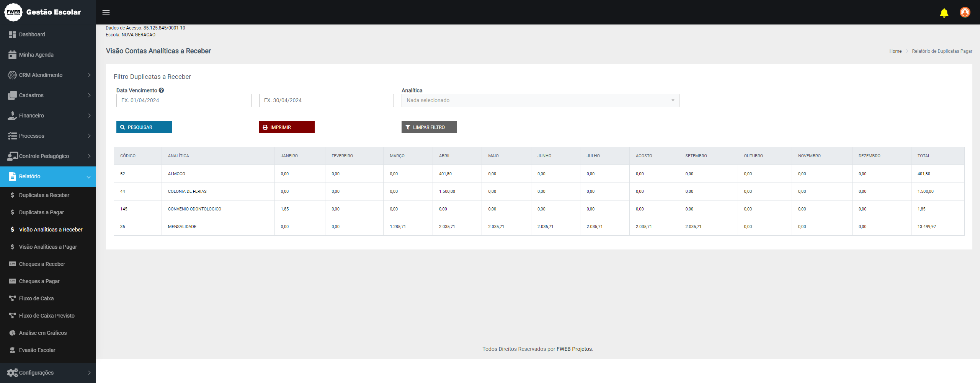Open Evasão Escolar report
Screen dimensions: 980x383
coord(37,350)
